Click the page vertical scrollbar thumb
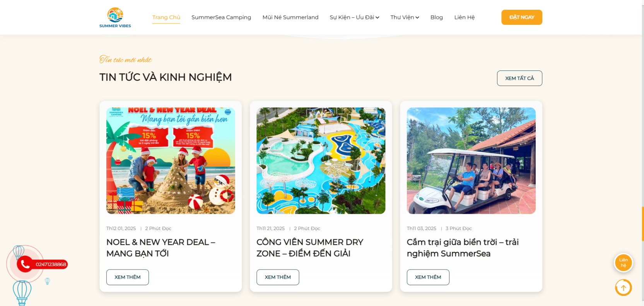This screenshot has height=306, width=644. click(642, 224)
